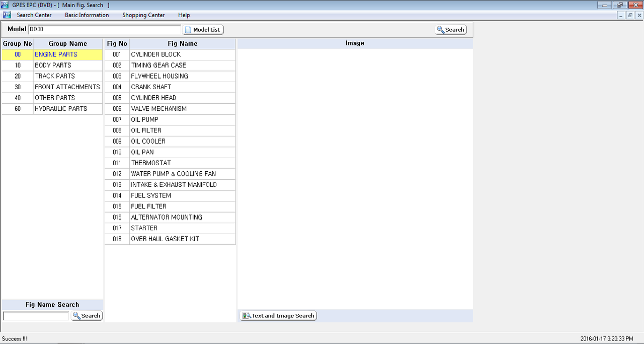Click Fig No 001 cell
The width and height of the screenshot is (644, 344).
(x=117, y=54)
